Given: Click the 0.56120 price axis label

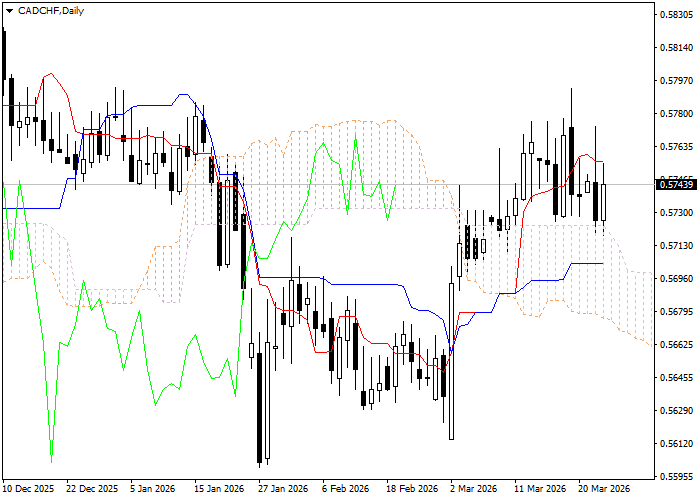Looking at the screenshot, I should (677, 444).
